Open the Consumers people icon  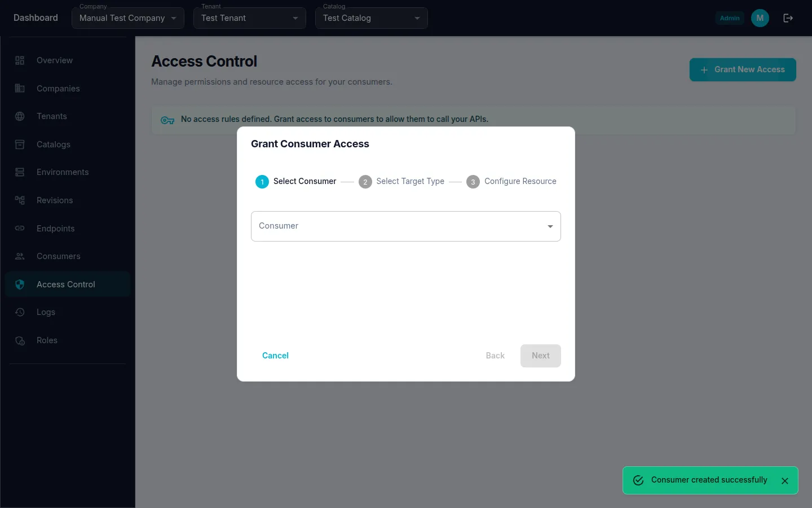tap(20, 256)
